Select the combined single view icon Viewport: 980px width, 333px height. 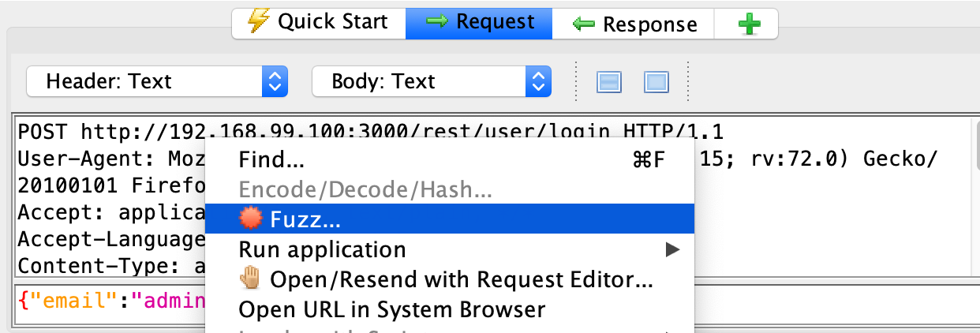656,81
